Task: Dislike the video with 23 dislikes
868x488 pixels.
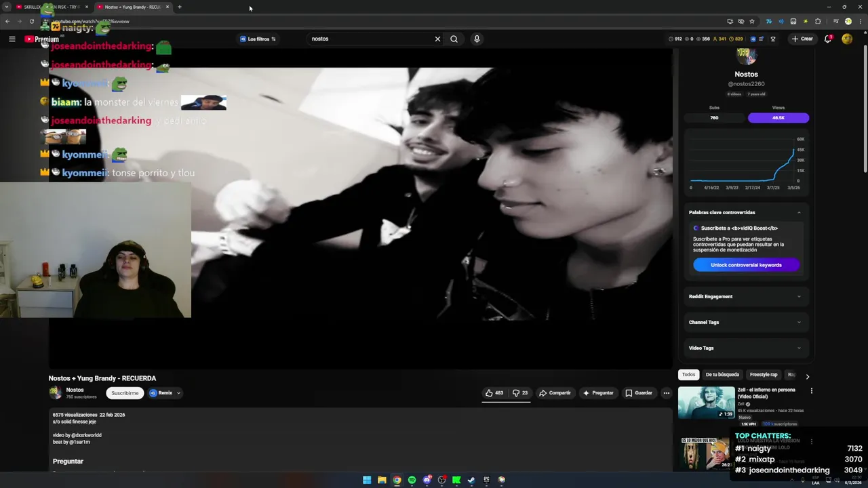Action: tap(520, 393)
